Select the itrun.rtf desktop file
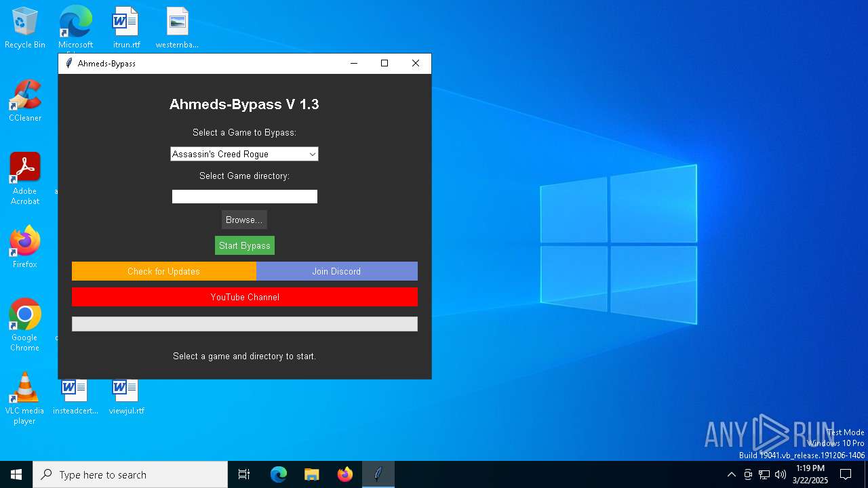This screenshot has height=488, width=868. coord(126,28)
